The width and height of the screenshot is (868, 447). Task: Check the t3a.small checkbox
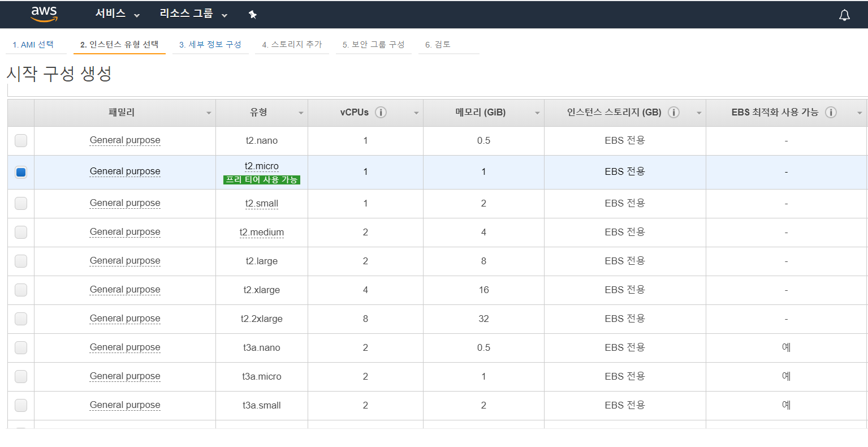pyautogui.click(x=21, y=405)
